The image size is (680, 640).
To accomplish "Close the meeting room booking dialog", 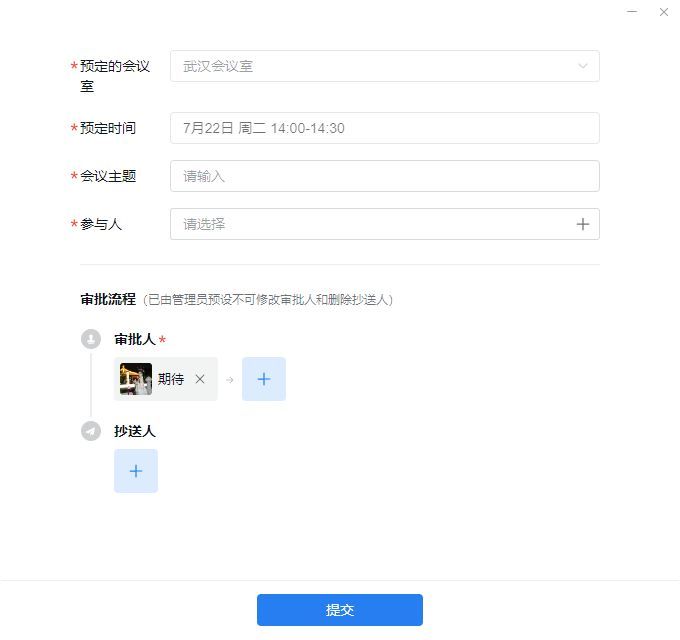I will click(664, 12).
